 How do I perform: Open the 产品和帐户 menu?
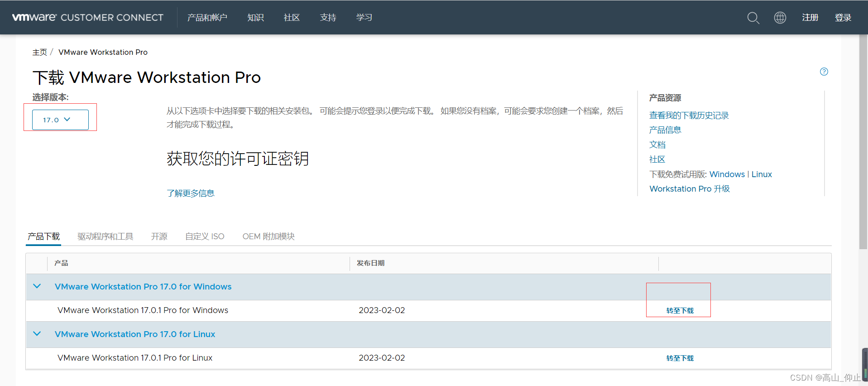tap(207, 18)
